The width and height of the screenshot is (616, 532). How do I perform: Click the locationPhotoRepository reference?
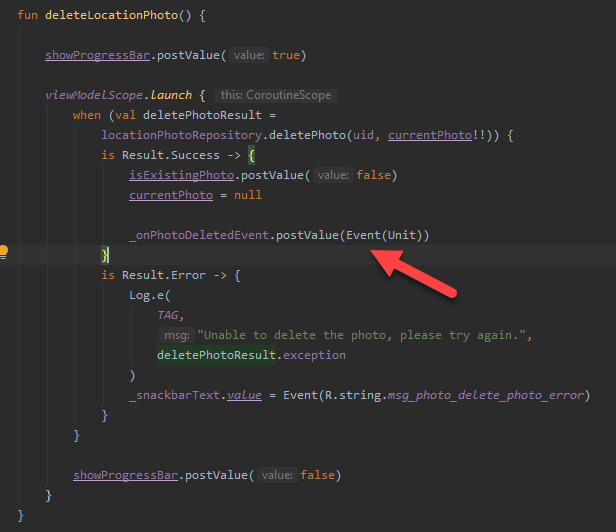click(x=182, y=135)
